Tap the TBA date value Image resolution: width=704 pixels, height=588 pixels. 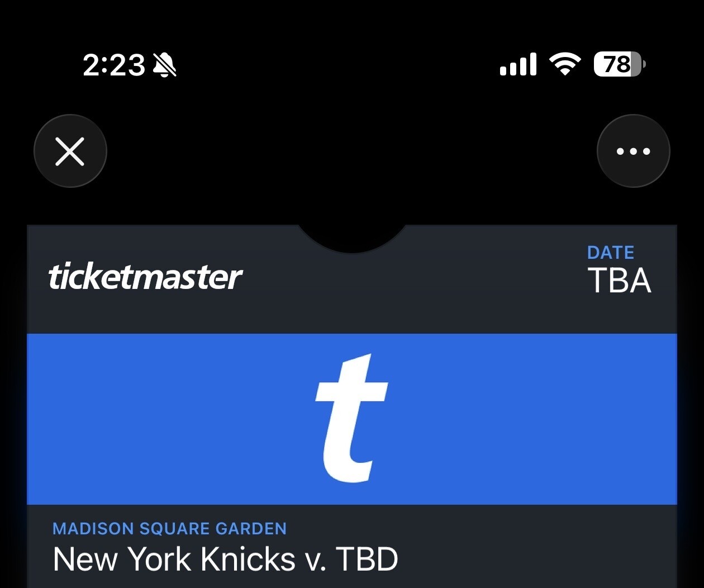point(619,281)
